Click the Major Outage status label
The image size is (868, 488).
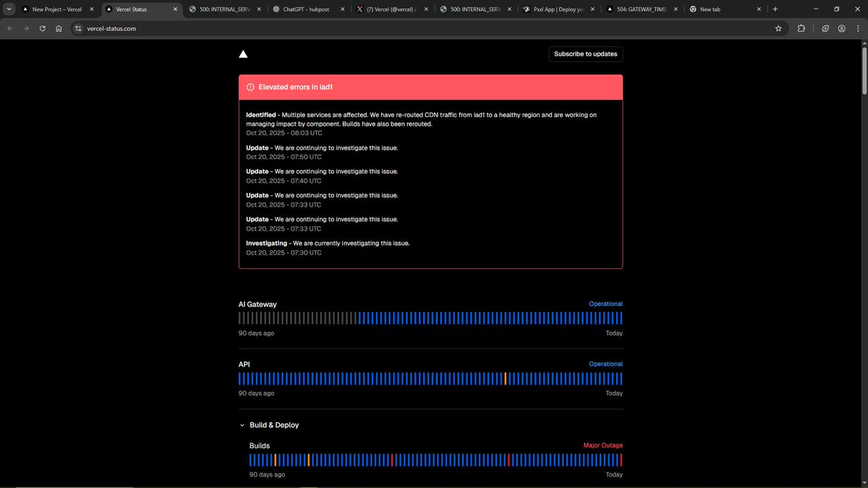[603, 445]
